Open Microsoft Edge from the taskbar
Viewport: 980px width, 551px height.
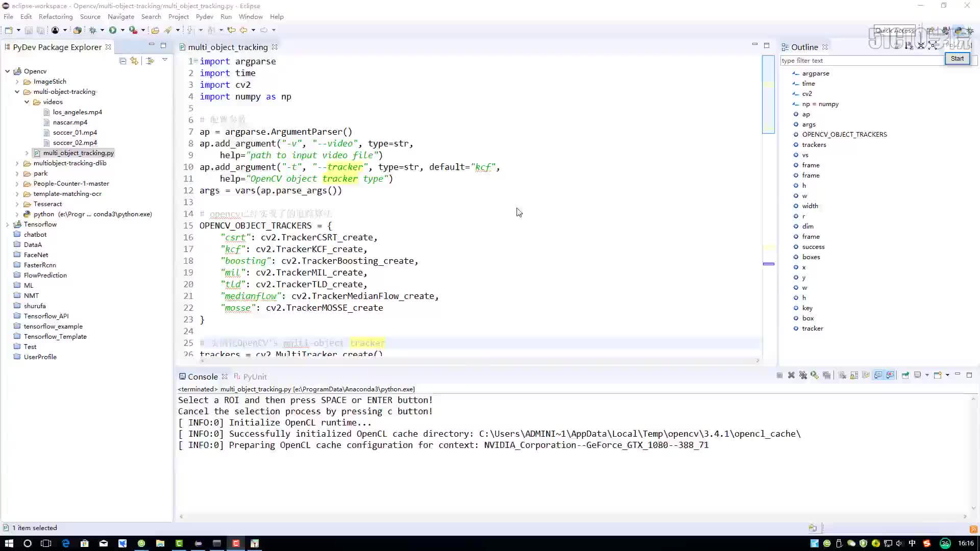click(66, 543)
